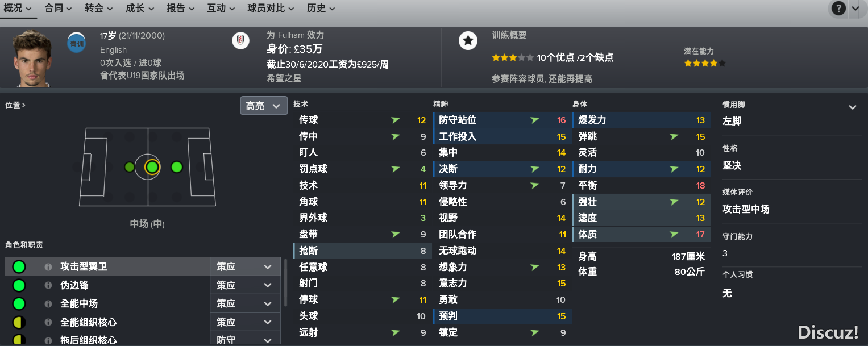The height and width of the screenshot is (346, 868).
Task: Open the 高亮 highlight dropdown
Action: tap(264, 106)
